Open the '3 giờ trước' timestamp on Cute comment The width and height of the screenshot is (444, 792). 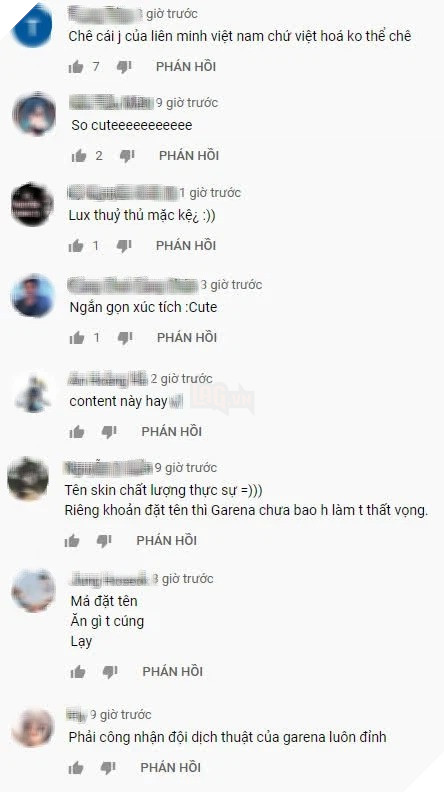click(x=231, y=285)
